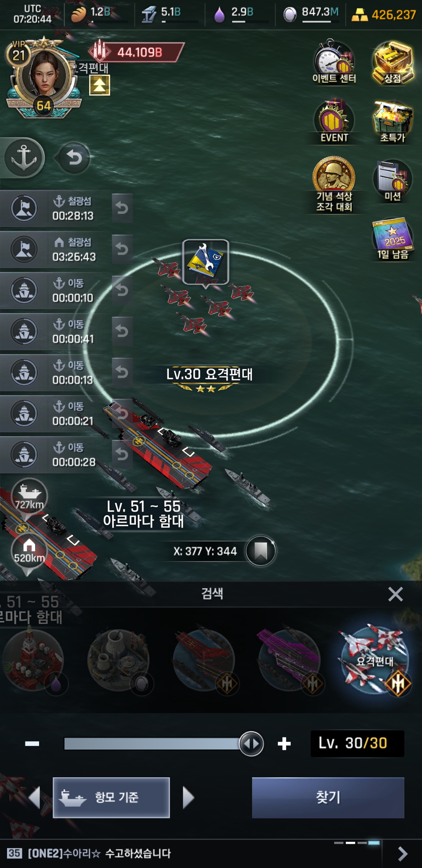Click the level slider handle
Viewport: 422px width, 868px height.
point(251,743)
